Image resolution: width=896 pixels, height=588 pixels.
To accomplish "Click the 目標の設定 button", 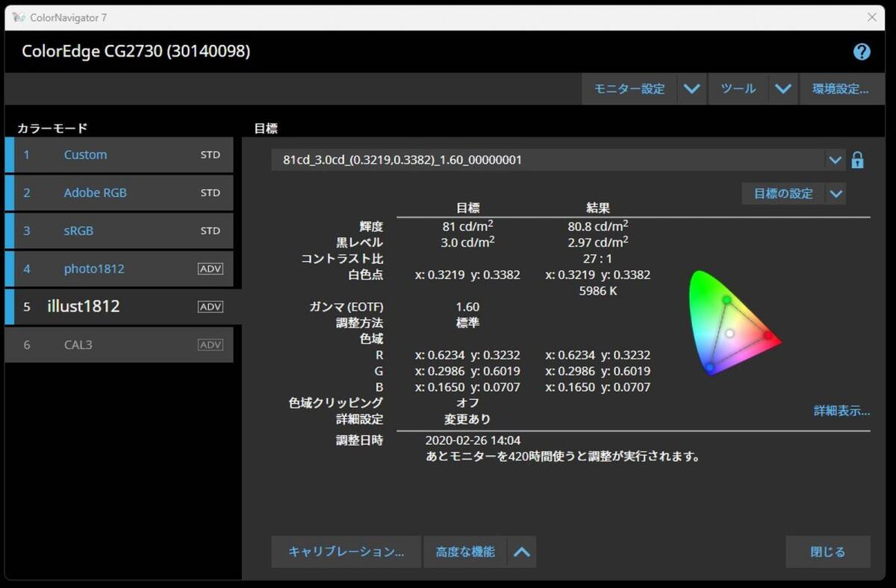I will (x=783, y=193).
